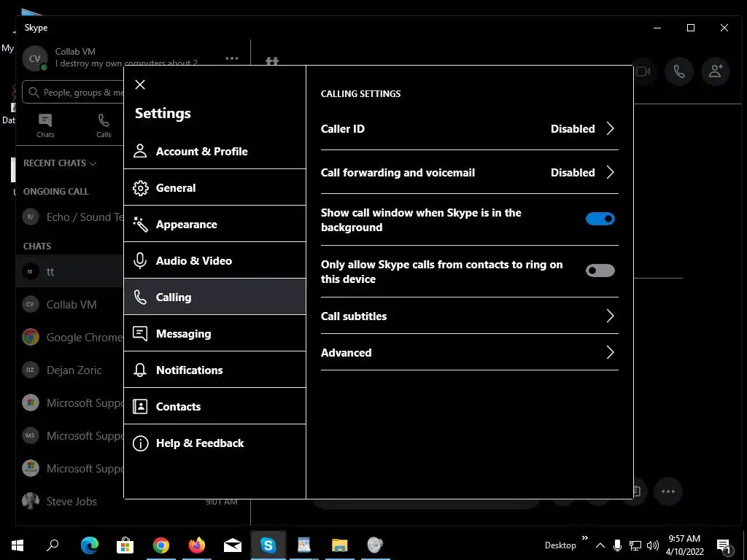Add people to chat icon
The height and width of the screenshot is (560, 747).
pyautogui.click(x=716, y=71)
